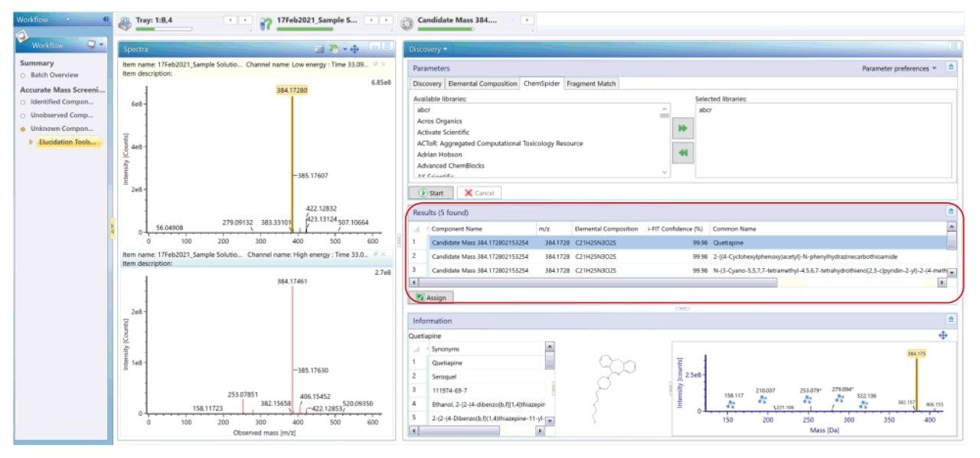Click the fragment structure icon at 158.117
This screenshot has width=980, height=458.
(x=733, y=404)
